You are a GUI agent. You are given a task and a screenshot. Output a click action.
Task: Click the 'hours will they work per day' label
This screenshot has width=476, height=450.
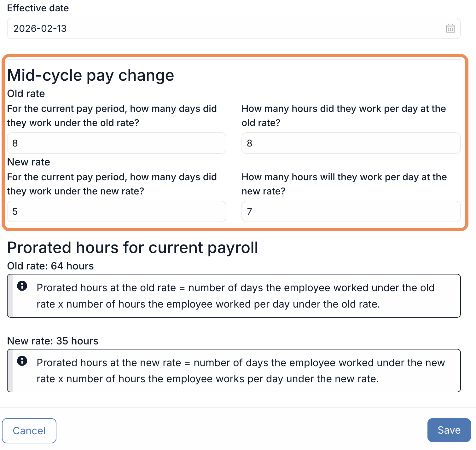(344, 184)
